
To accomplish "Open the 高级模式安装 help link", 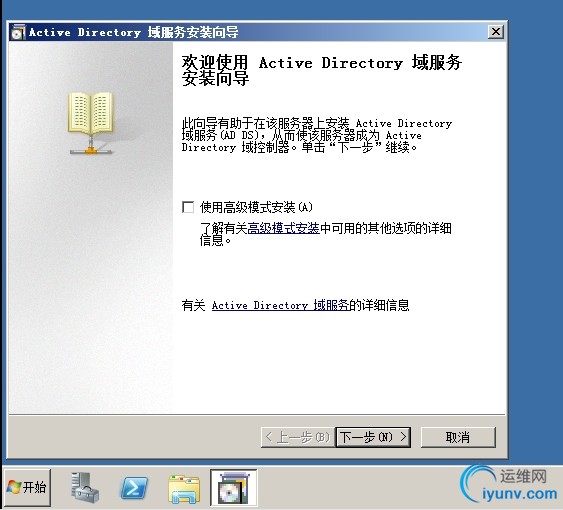I will tap(283, 228).
